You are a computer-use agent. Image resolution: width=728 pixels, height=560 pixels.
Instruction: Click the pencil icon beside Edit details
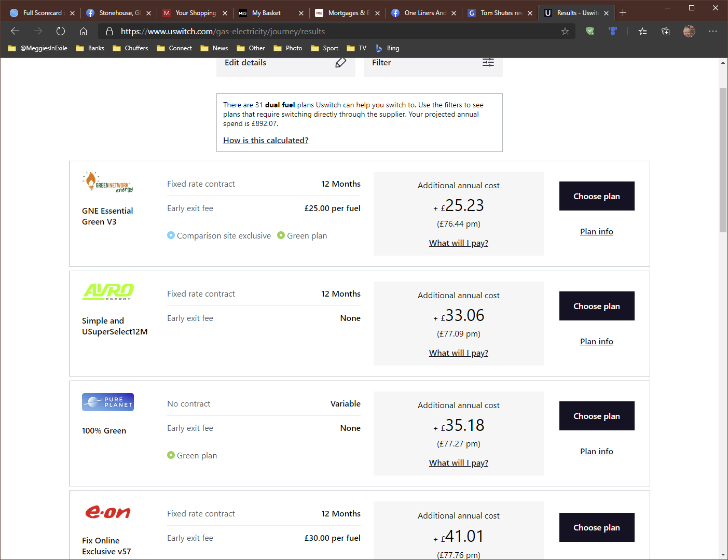pyautogui.click(x=340, y=63)
